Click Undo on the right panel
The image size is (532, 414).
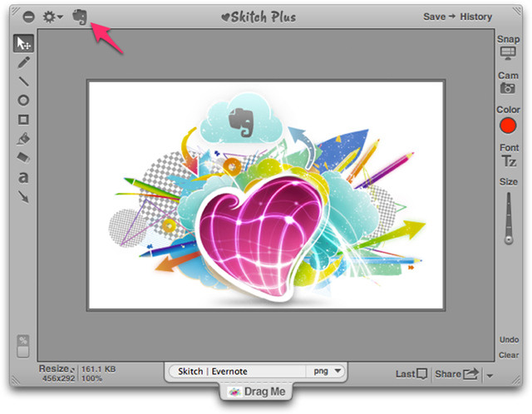509,340
